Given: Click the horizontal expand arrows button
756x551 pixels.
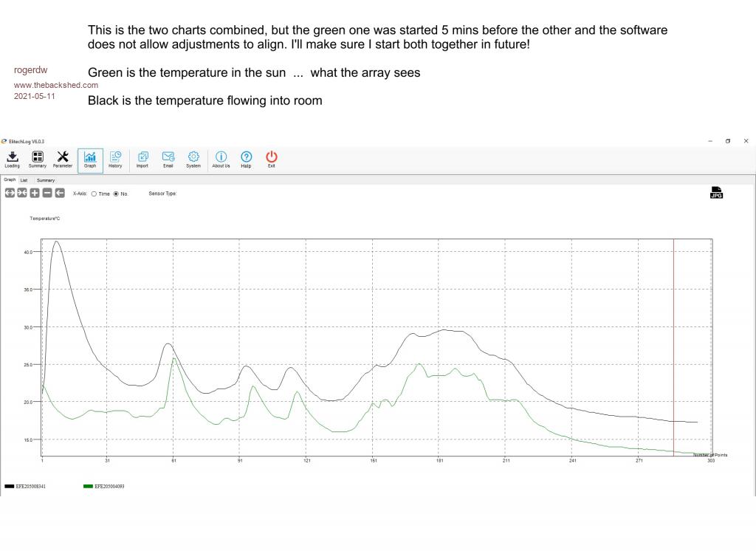Looking at the screenshot, I should click(10, 193).
